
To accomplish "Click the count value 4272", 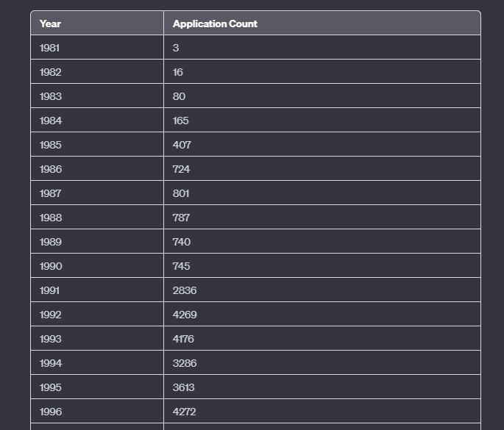I will point(184,412).
